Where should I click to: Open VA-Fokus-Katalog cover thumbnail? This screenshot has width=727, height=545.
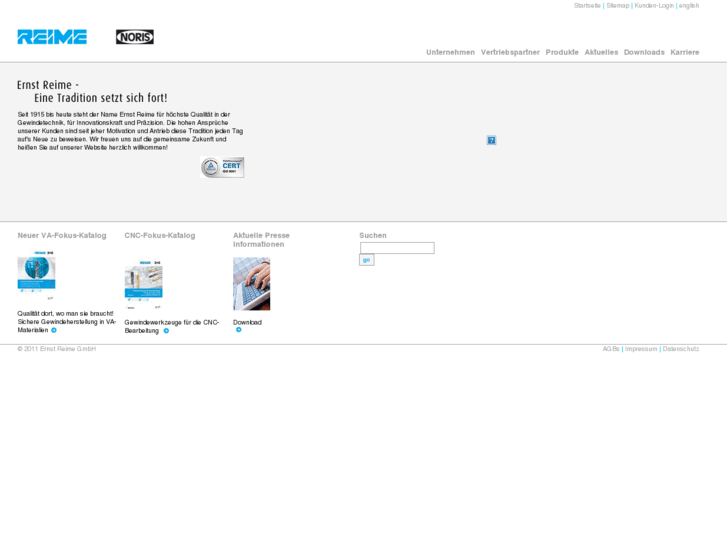pos(37,276)
